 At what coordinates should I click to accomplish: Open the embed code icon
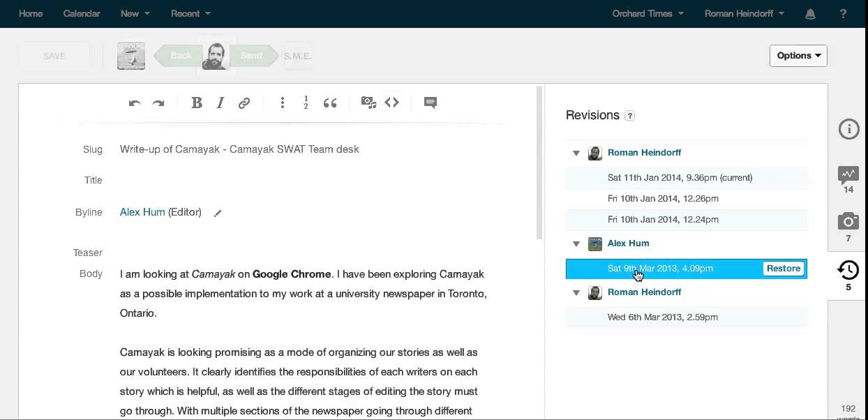pos(392,103)
